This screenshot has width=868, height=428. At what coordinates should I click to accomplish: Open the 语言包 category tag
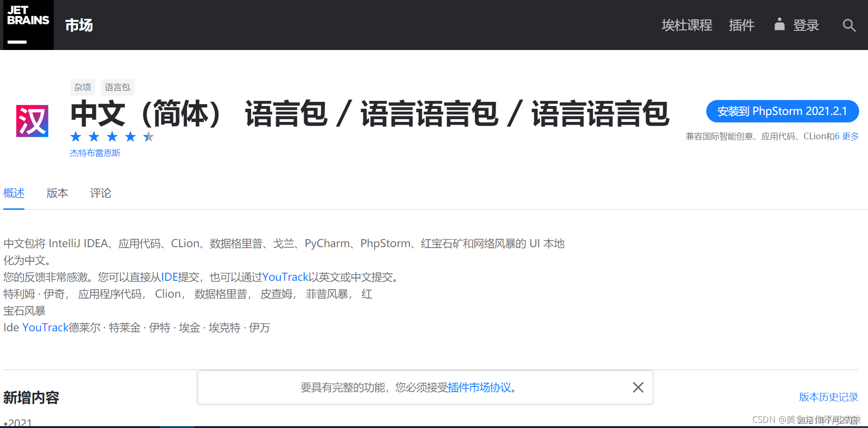[117, 87]
